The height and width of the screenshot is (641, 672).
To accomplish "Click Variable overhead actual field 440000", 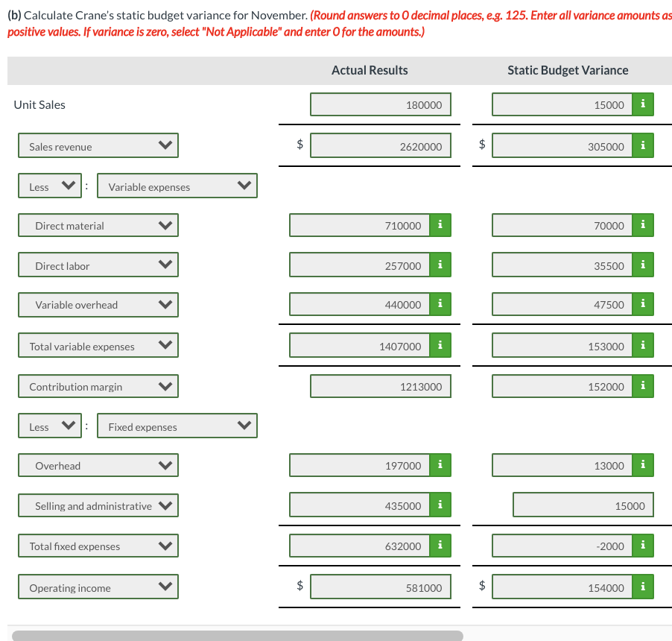I will [360, 304].
